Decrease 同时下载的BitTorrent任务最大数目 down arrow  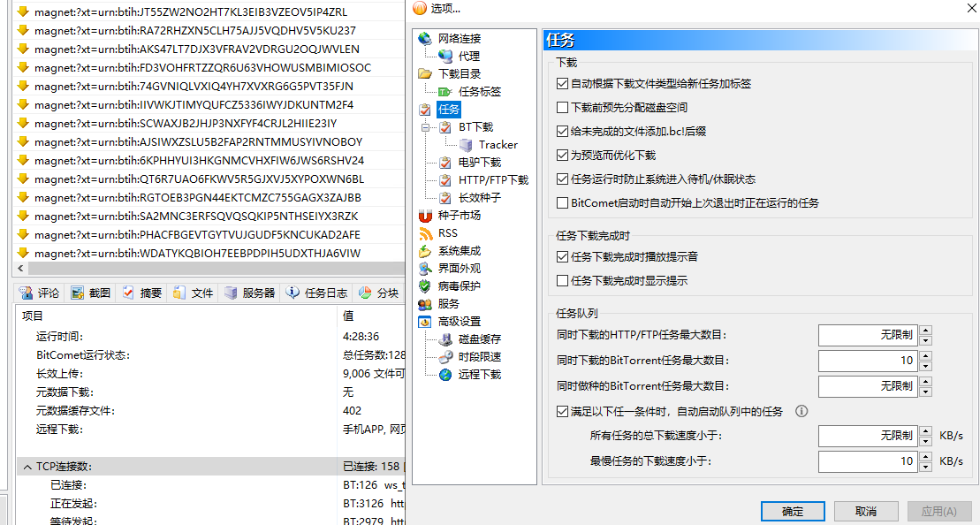[925, 366]
